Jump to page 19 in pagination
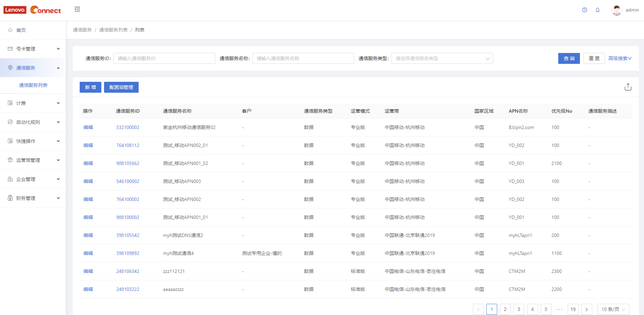Image resolution: width=644 pixels, height=315 pixels. click(573, 309)
